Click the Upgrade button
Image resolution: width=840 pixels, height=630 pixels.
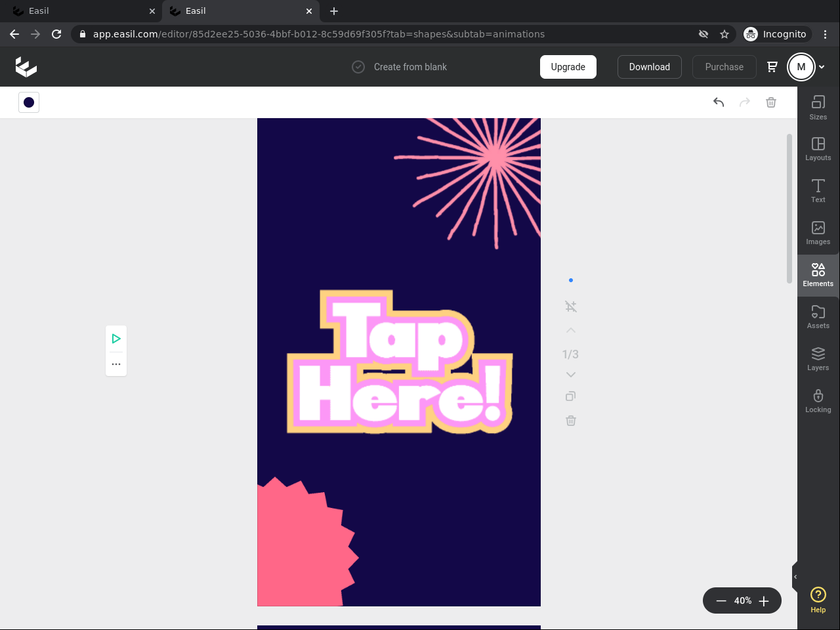[568, 67]
